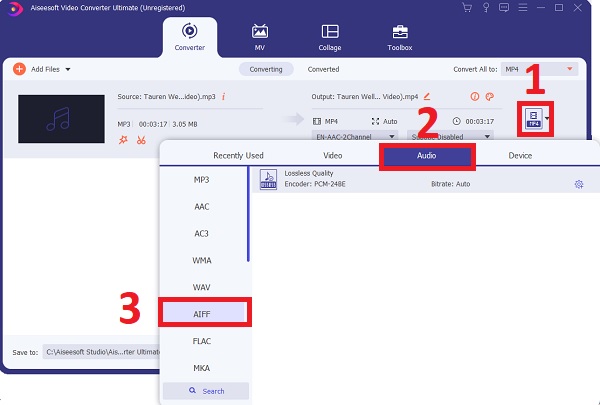Select AIFF in the format list
This screenshot has height=405, width=600.
pos(204,314)
